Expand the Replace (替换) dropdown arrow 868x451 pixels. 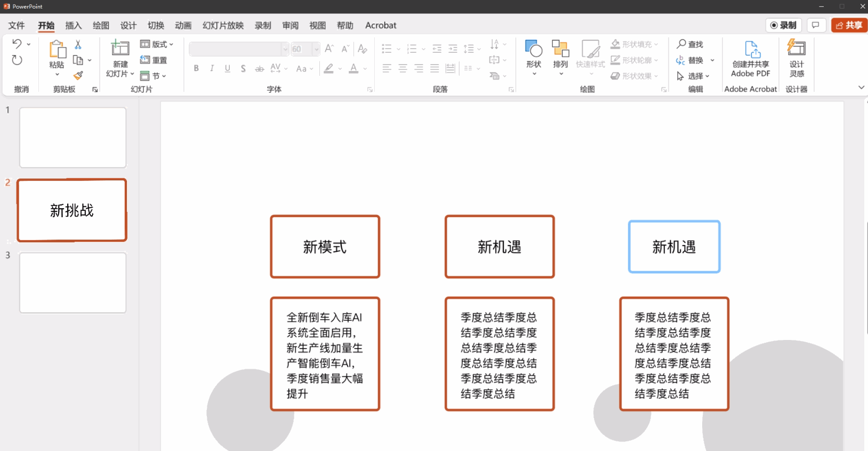coord(712,60)
